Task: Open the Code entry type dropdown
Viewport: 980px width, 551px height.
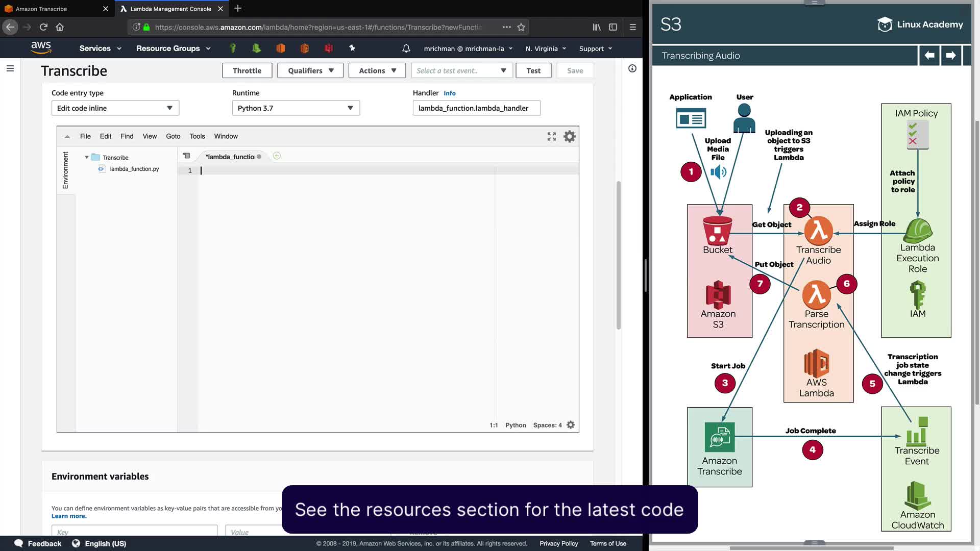Action: pyautogui.click(x=115, y=108)
